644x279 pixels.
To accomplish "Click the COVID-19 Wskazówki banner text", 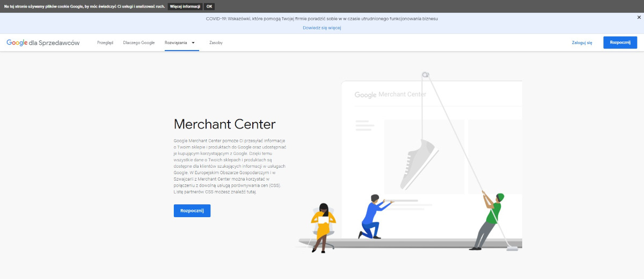I will point(322,18).
